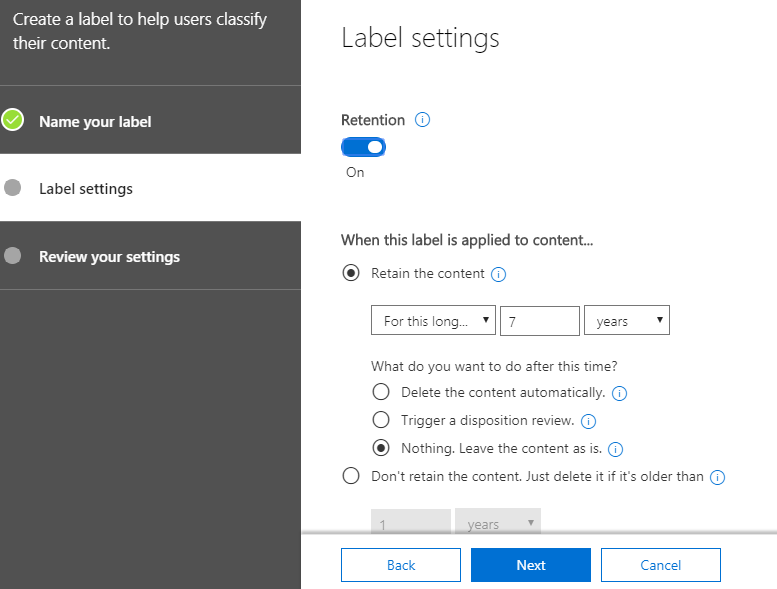
Task: Click the Back button
Action: coord(401,565)
